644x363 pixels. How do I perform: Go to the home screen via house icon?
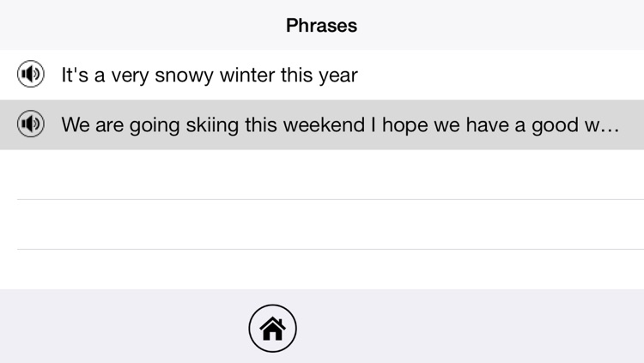coord(272,329)
